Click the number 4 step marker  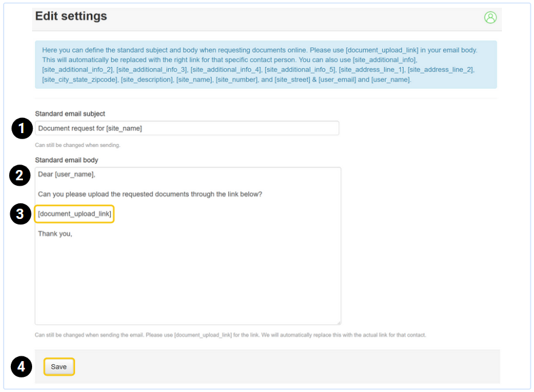click(22, 367)
